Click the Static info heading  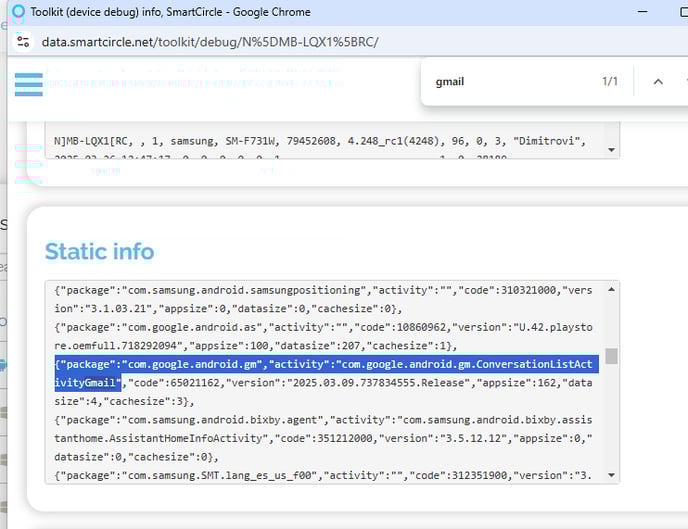click(x=100, y=252)
